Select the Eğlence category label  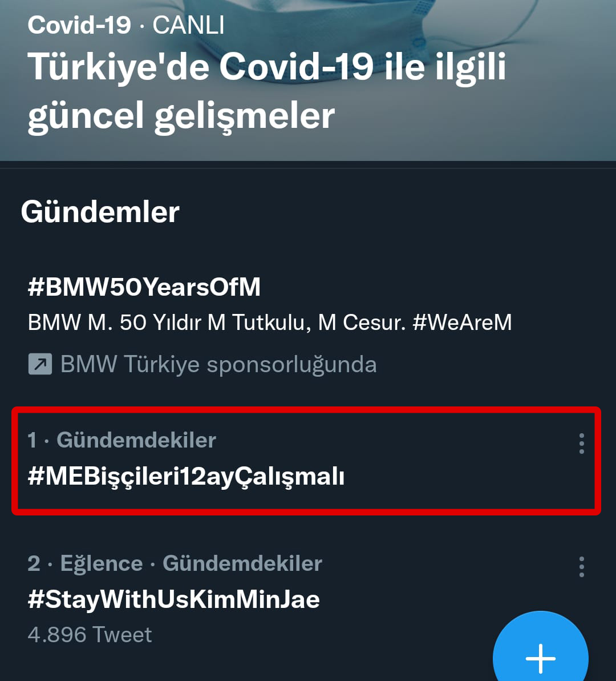102,563
